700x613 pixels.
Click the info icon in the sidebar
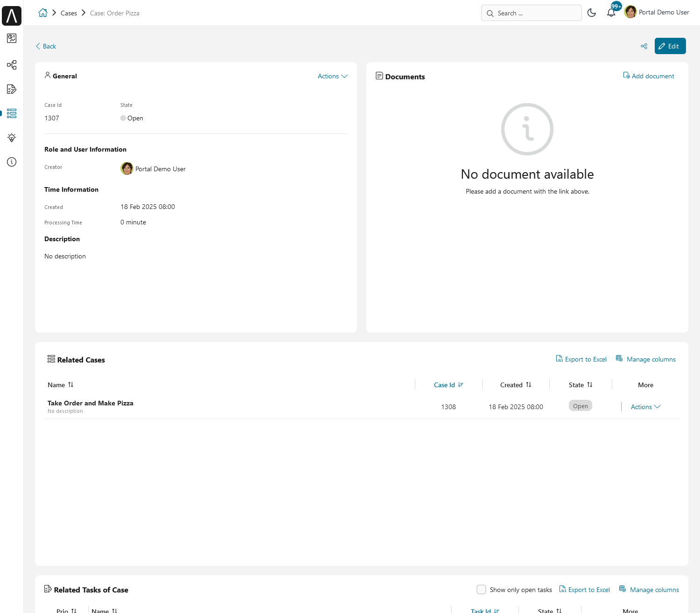(x=12, y=162)
